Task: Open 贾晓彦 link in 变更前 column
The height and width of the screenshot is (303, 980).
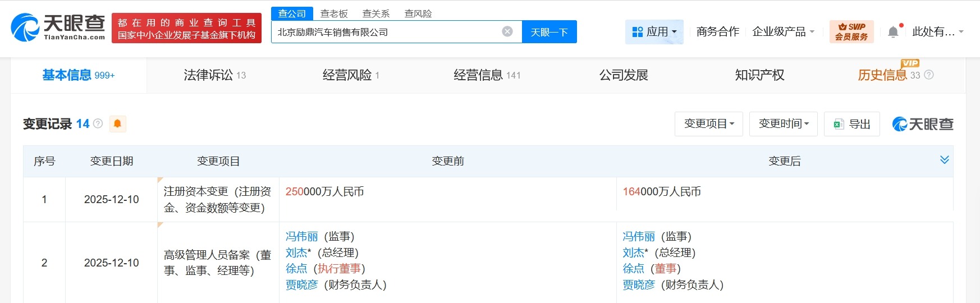Action: pyautogui.click(x=302, y=285)
